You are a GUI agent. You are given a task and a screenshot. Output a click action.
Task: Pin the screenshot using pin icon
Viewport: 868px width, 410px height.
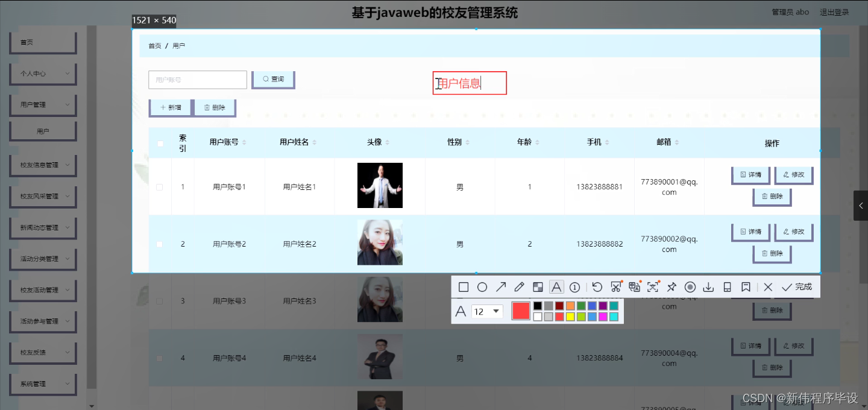click(x=671, y=287)
